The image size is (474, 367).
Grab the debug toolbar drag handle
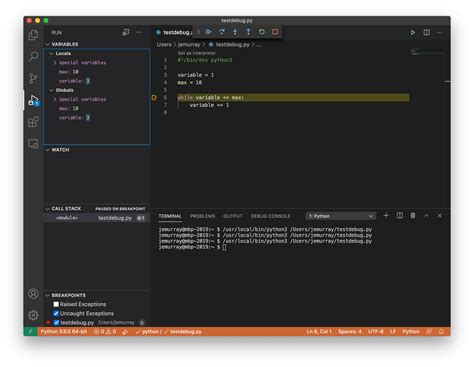coord(198,32)
